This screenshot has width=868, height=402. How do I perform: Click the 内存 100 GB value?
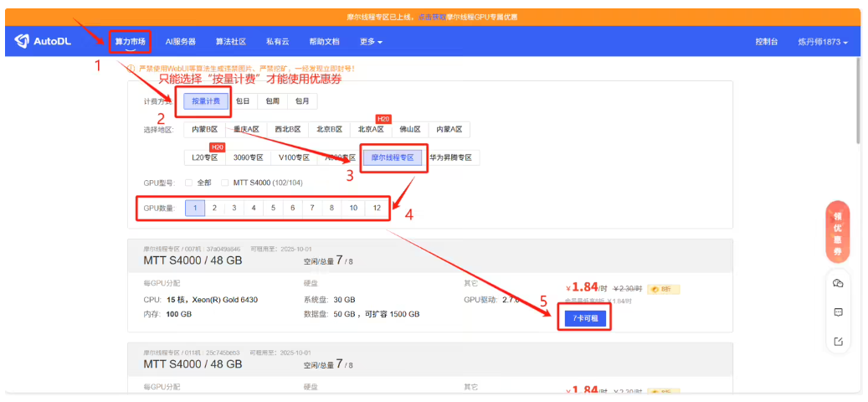click(179, 314)
